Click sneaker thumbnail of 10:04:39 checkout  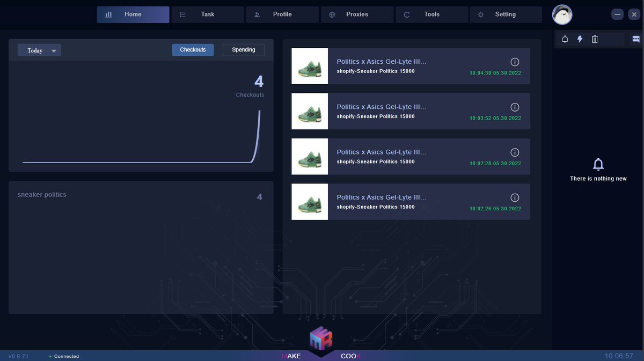coord(310,66)
